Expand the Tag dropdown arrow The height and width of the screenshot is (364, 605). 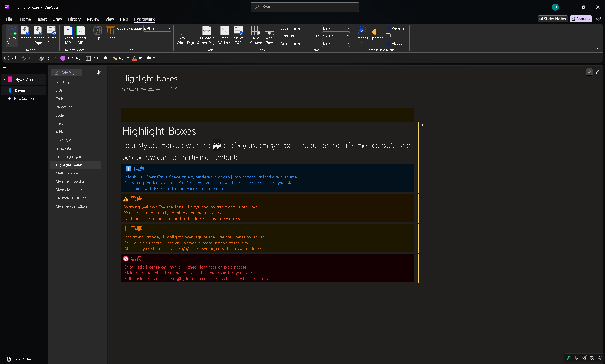(128, 58)
